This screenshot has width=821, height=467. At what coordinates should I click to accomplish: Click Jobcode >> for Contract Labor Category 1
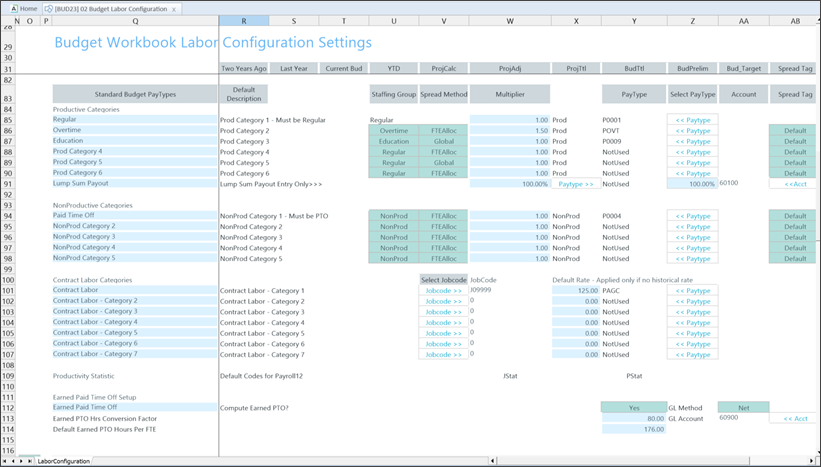tap(444, 291)
